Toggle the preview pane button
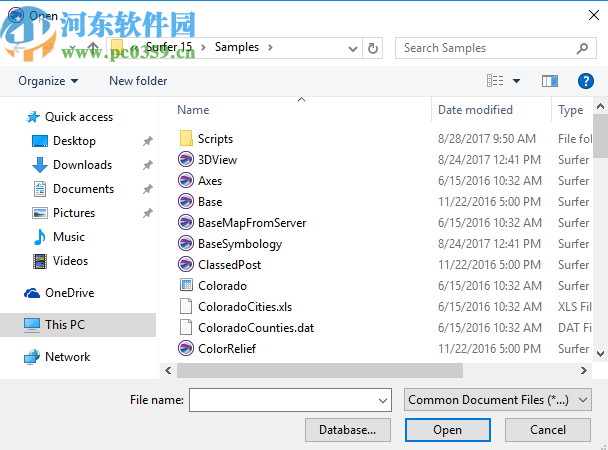The height and width of the screenshot is (450, 608). pyautogui.click(x=550, y=81)
